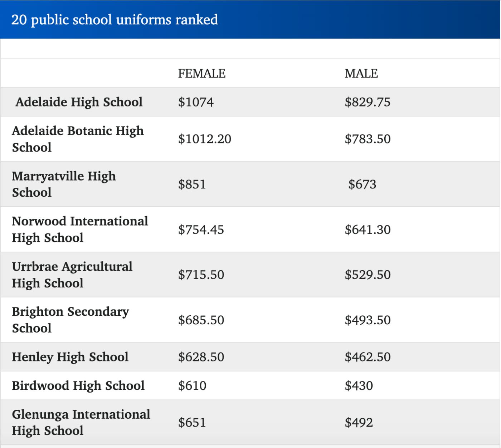Select the $754.45 female price cell

click(x=201, y=230)
